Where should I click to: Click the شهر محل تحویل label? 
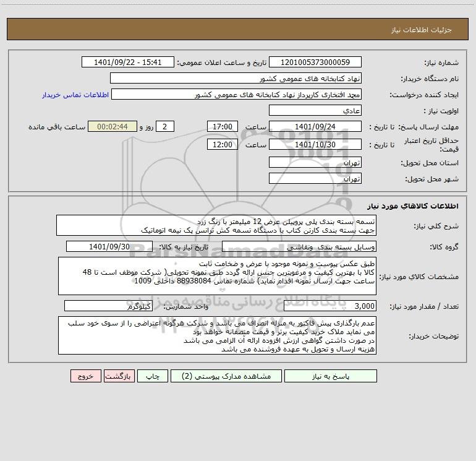click(431, 179)
